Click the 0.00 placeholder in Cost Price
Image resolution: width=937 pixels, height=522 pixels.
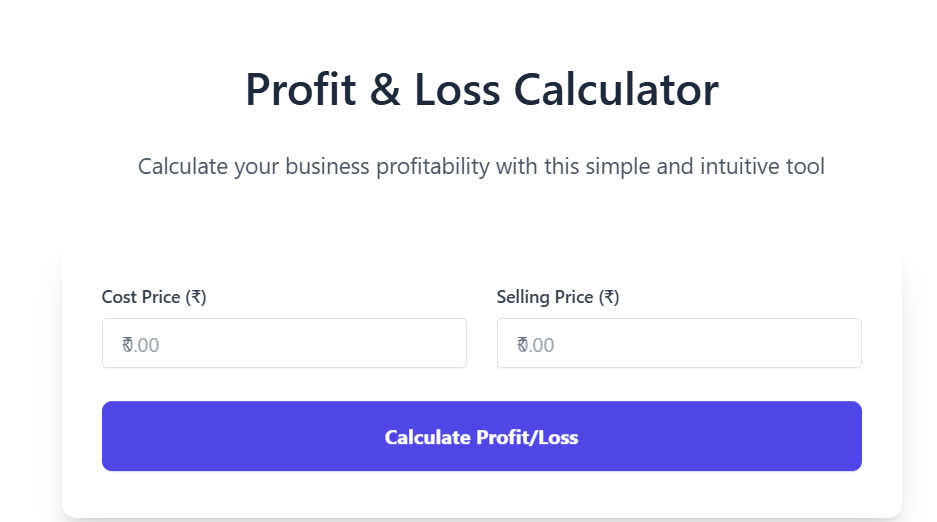click(144, 345)
